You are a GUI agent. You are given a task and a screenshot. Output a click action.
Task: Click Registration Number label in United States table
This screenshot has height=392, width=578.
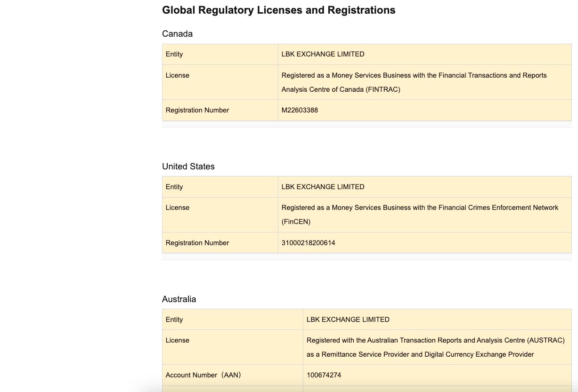click(197, 243)
